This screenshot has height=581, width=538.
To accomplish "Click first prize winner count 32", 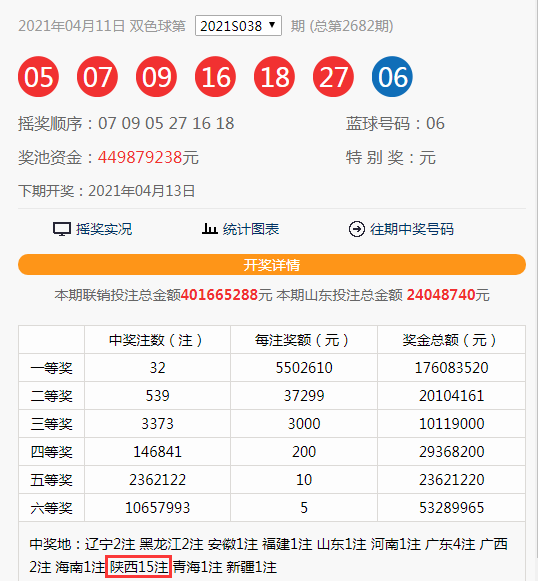I will coord(157,368).
